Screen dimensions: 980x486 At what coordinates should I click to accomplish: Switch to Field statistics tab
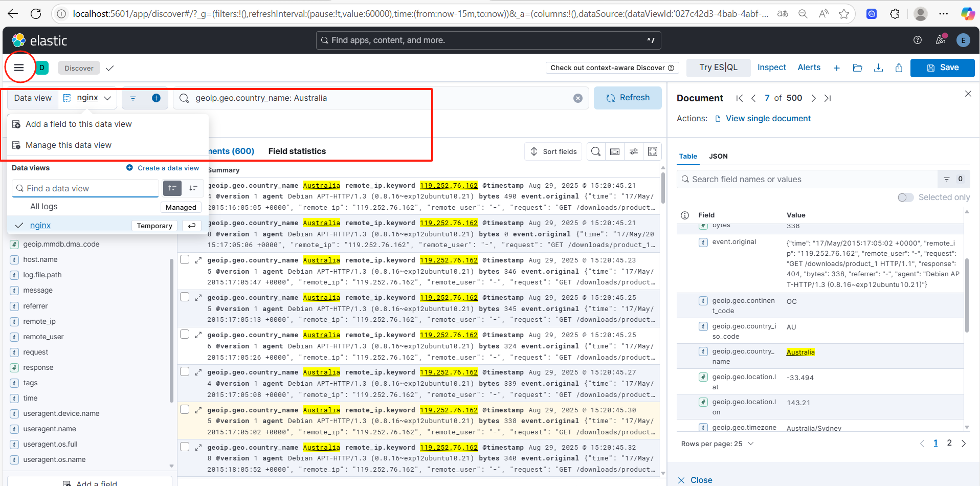coord(297,151)
